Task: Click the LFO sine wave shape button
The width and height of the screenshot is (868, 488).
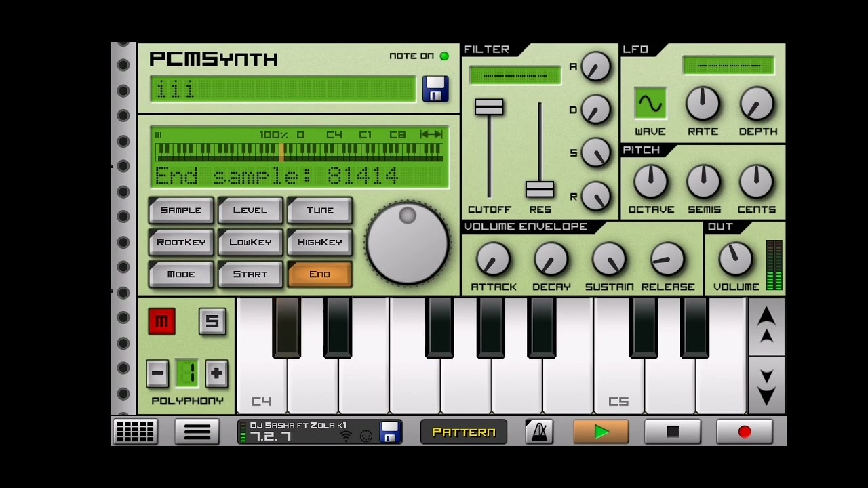Action: (x=650, y=104)
